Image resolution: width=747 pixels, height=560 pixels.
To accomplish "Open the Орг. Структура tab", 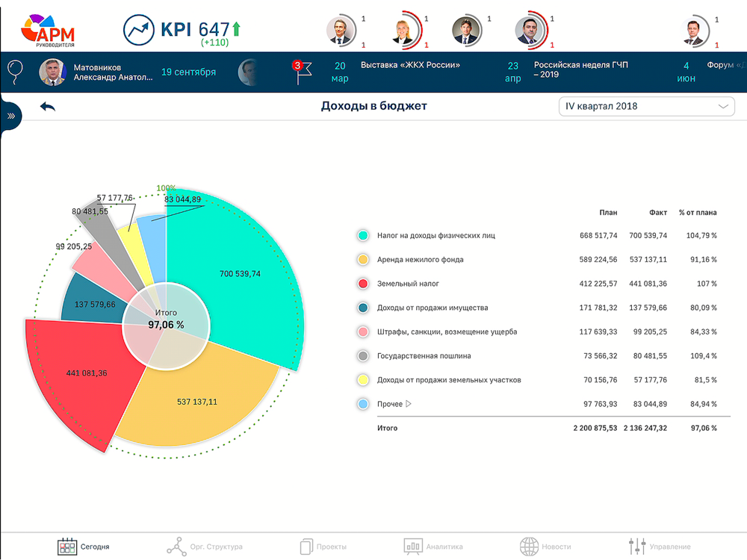I will (204, 547).
